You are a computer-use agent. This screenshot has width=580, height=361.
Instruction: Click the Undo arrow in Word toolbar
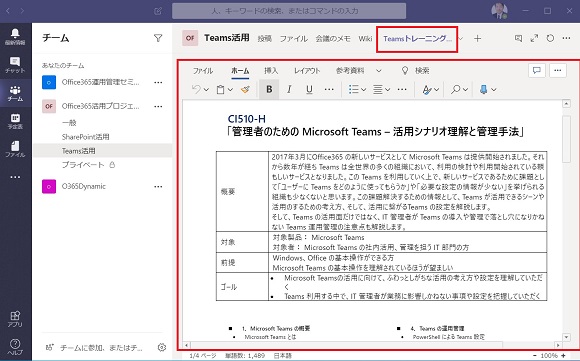click(x=196, y=89)
